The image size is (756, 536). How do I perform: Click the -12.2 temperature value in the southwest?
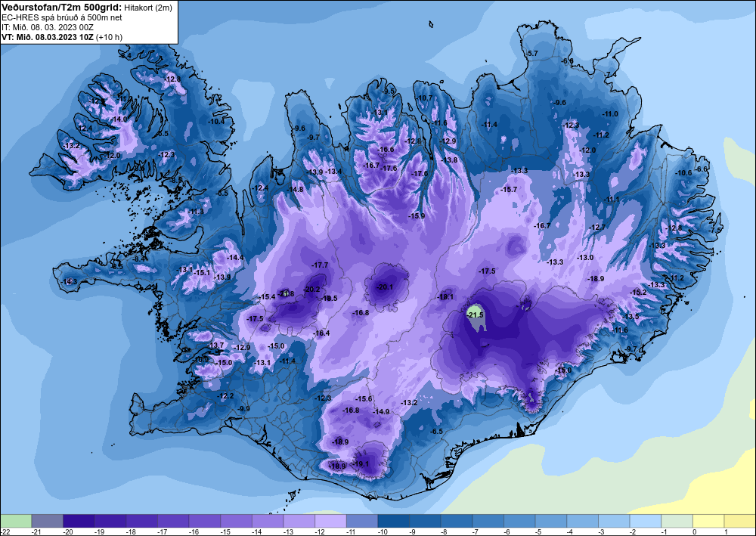click(225, 396)
